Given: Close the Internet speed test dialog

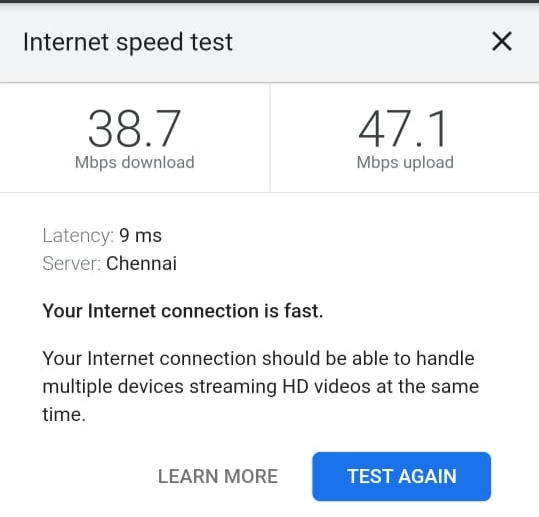Looking at the screenshot, I should click(x=502, y=41).
